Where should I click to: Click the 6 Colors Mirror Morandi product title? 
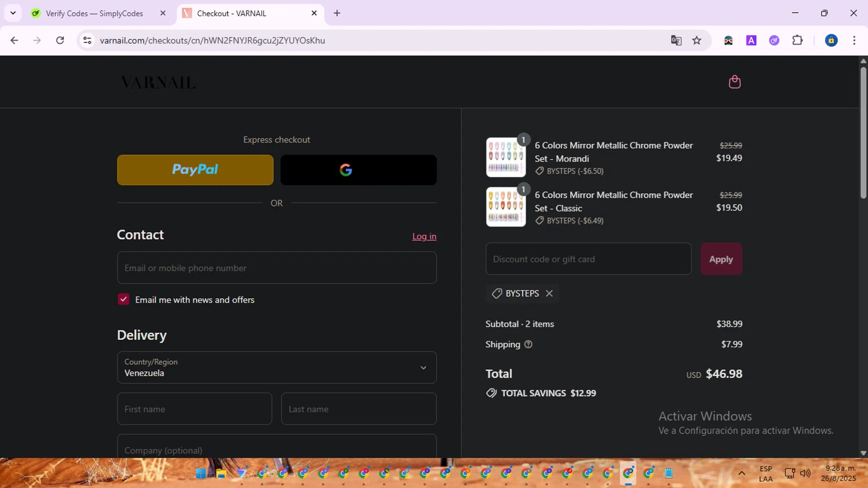click(613, 152)
